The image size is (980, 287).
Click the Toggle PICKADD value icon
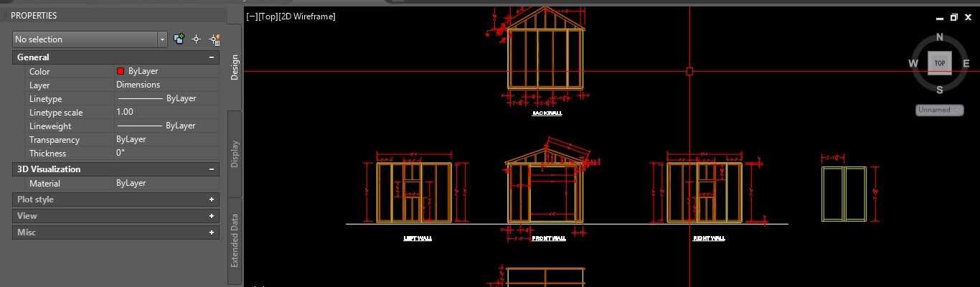pyautogui.click(x=179, y=39)
